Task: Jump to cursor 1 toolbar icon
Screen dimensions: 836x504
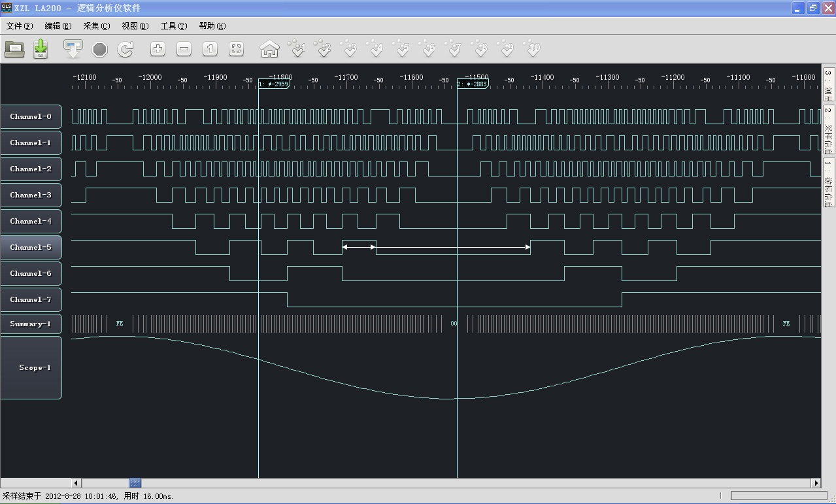Action: click(x=297, y=49)
